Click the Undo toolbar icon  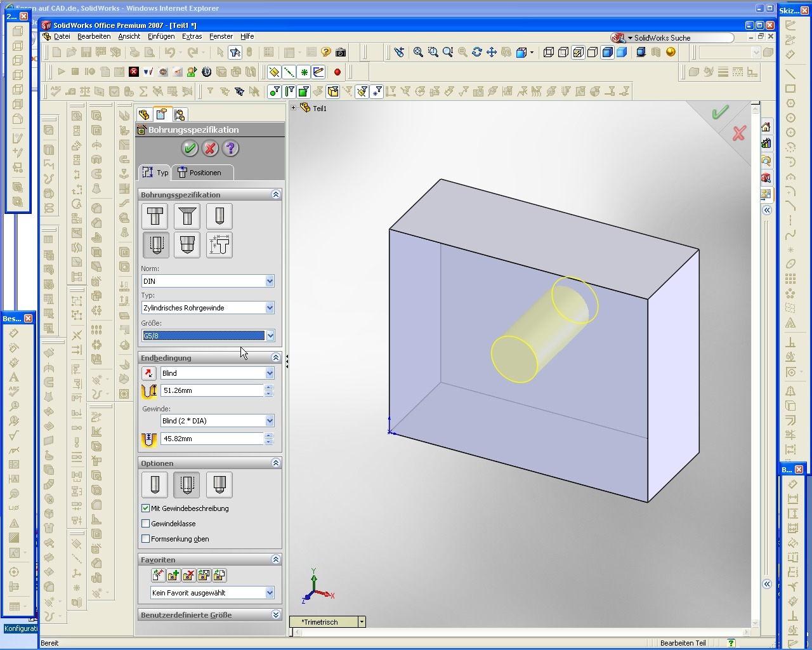tap(169, 53)
